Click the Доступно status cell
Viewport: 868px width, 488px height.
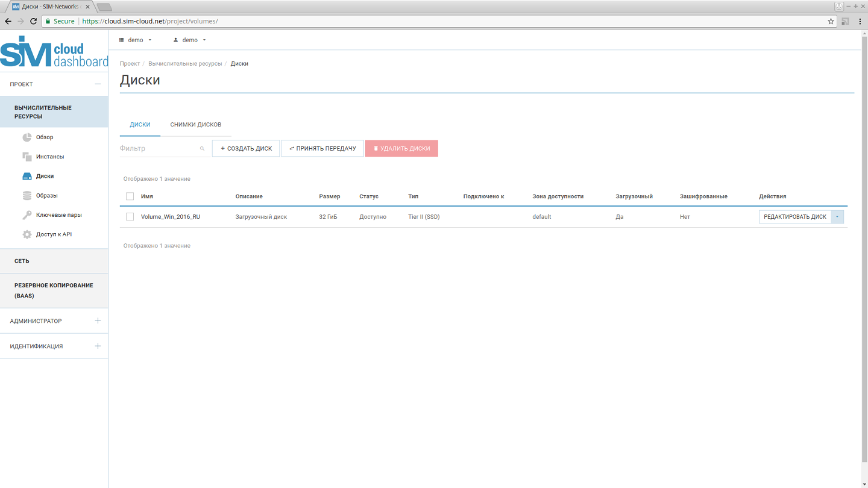coord(373,217)
